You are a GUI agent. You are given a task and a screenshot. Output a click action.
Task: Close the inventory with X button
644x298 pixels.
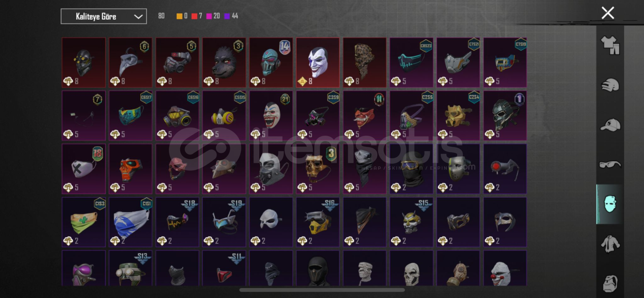608,13
